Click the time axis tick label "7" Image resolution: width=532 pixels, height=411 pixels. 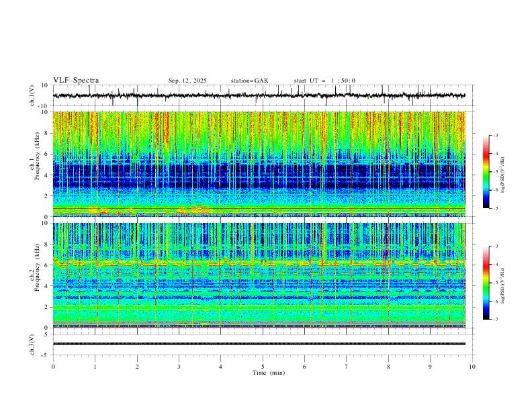[x=347, y=367]
